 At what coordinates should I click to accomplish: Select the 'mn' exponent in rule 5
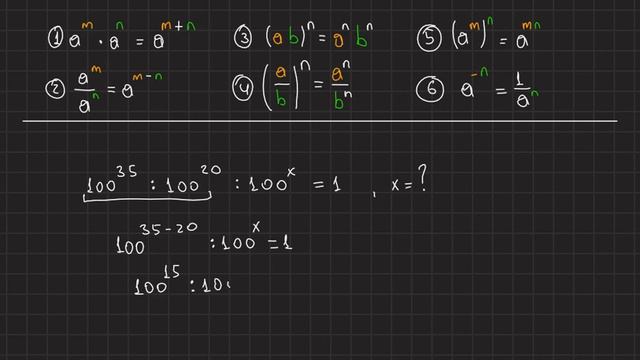[x=531, y=26]
